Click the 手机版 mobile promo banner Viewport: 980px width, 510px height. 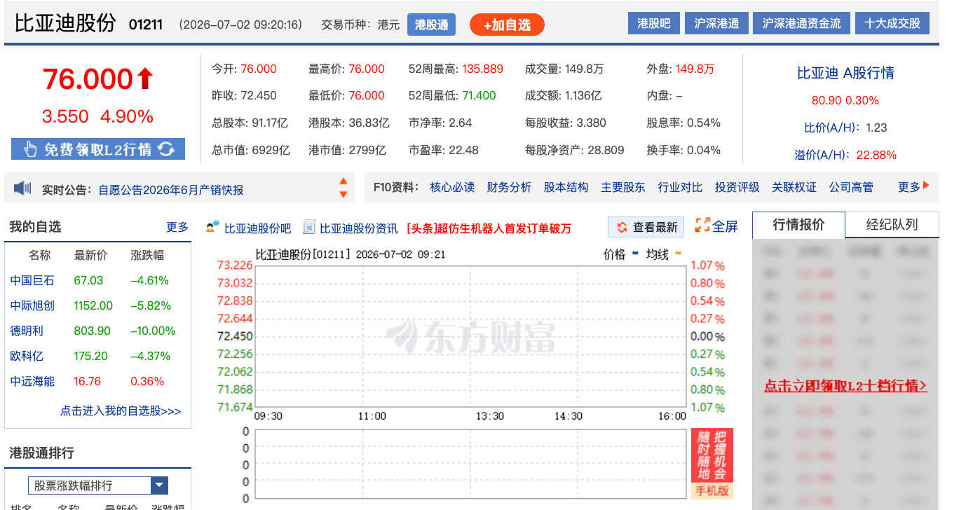point(712,464)
